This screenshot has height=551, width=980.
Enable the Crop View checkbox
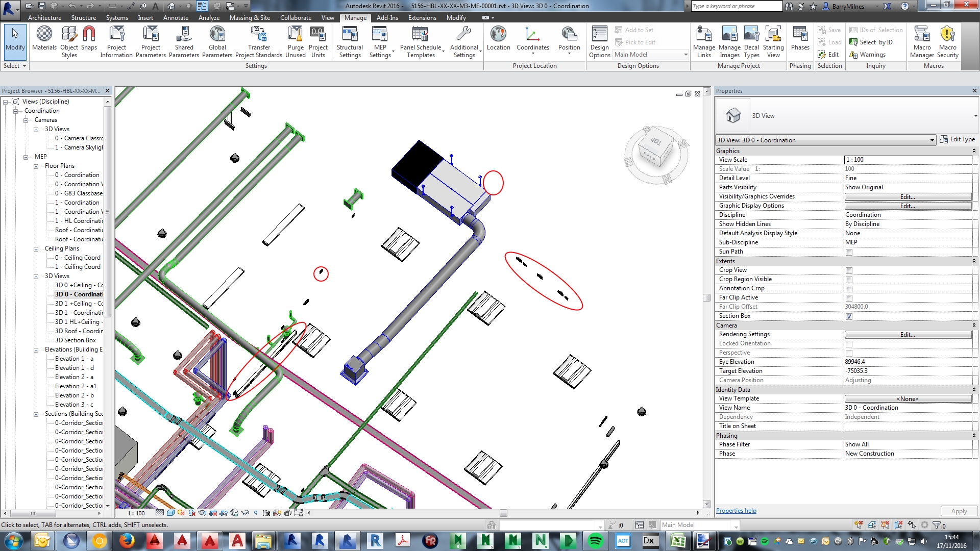848,270
